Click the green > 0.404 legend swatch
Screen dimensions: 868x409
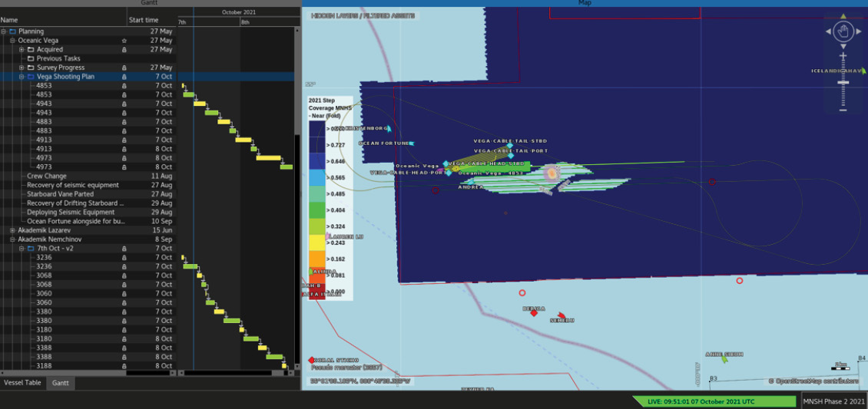(317, 210)
